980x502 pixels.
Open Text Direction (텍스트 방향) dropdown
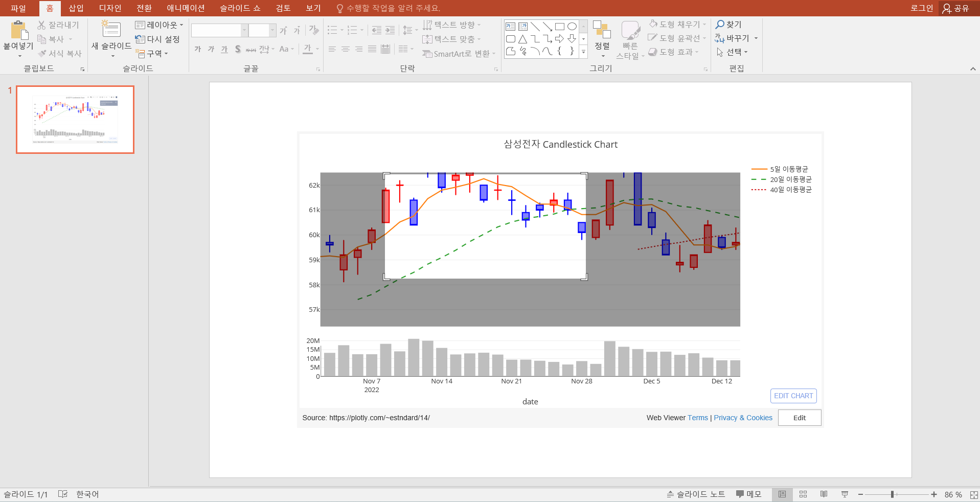coord(452,25)
